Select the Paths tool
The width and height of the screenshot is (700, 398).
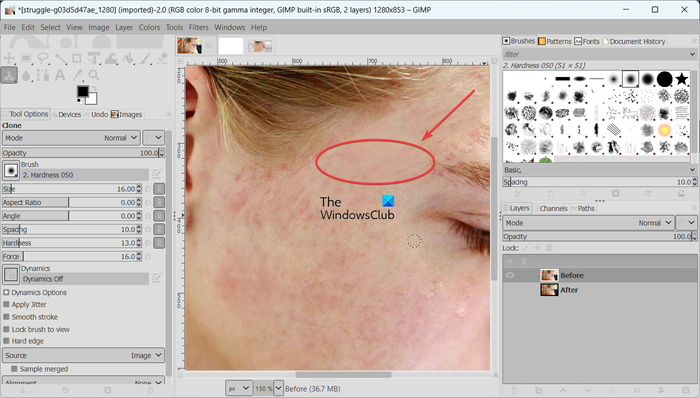(x=43, y=75)
